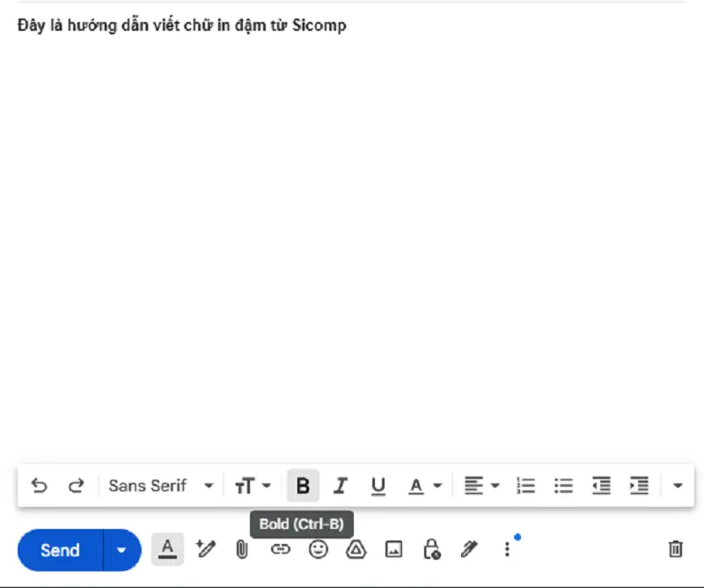This screenshot has width=704, height=588.
Task: Open the text size dropdown
Action: [253, 485]
